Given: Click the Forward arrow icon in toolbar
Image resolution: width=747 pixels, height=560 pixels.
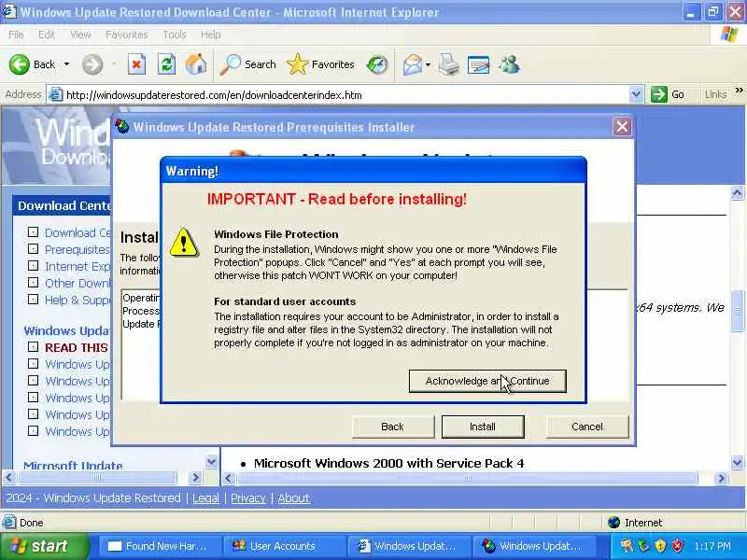Looking at the screenshot, I should click(x=92, y=64).
